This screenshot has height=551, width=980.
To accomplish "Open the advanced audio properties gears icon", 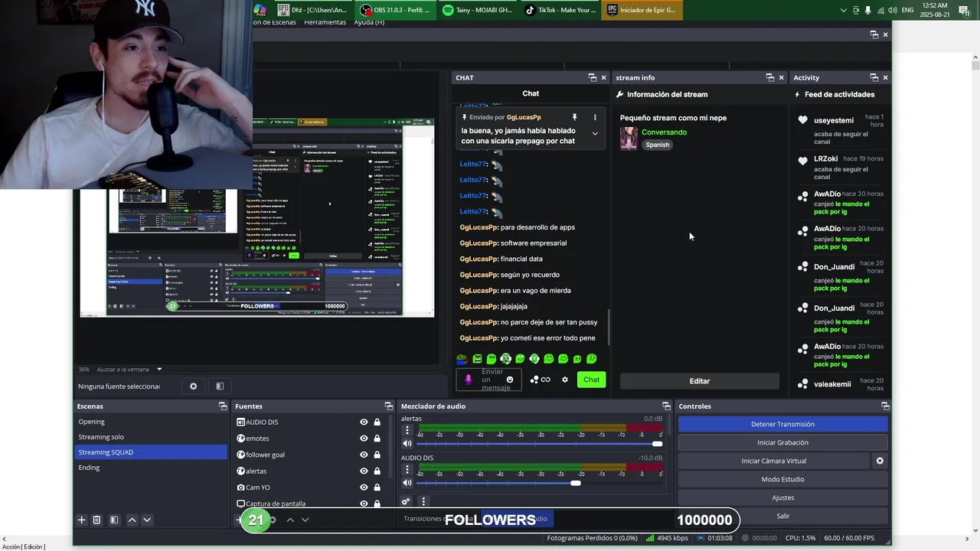I will click(406, 502).
